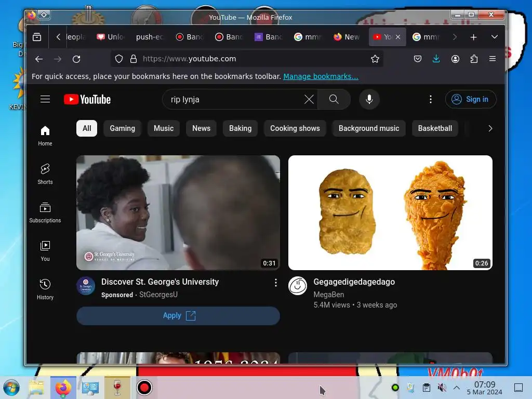
Task: Toggle the muted volume tray icon
Action: tap(442, 388)
